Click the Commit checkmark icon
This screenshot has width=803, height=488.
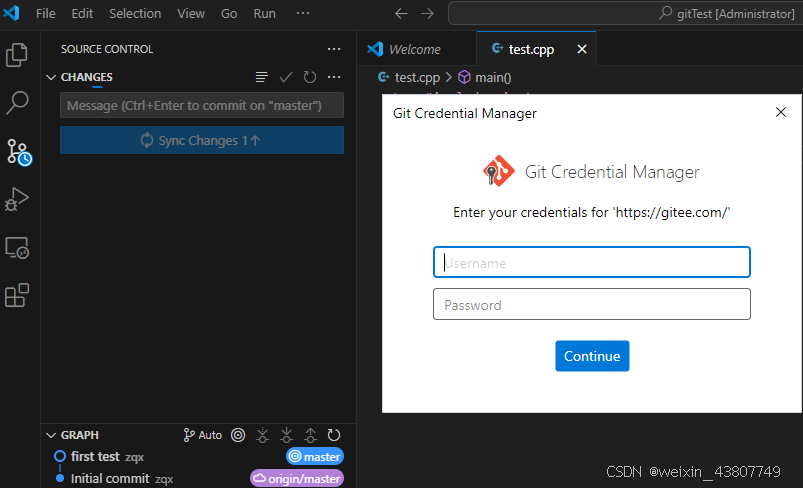coord(286,77)
